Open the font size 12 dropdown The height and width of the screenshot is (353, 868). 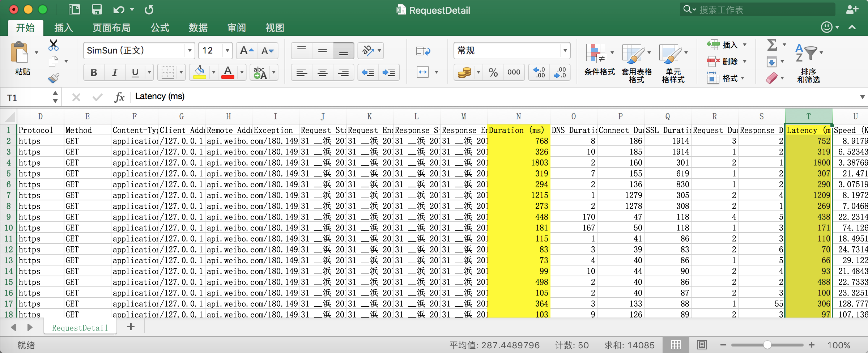(227, 51)
